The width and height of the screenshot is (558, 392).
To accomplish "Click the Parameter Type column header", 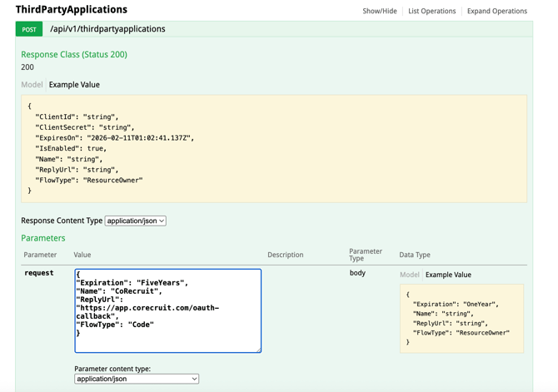I will 365,255.
